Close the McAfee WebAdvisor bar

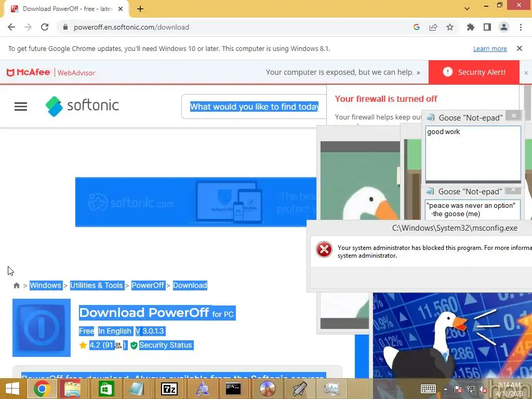coord(526,73)
